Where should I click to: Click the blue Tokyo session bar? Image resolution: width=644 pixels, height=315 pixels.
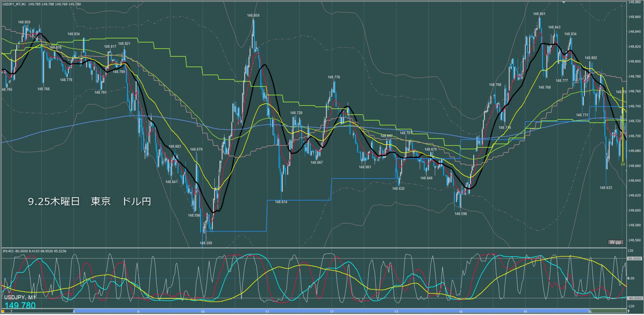coord(302,311)
